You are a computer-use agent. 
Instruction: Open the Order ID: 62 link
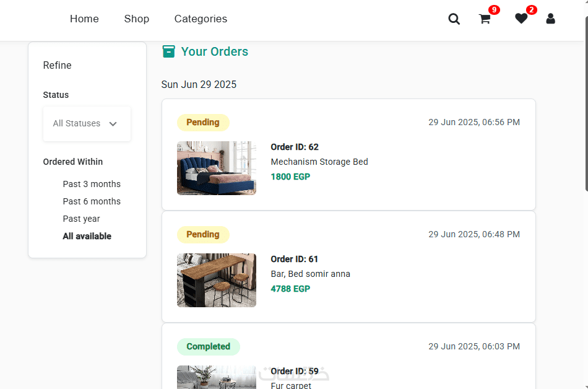[x=295, y=147]
